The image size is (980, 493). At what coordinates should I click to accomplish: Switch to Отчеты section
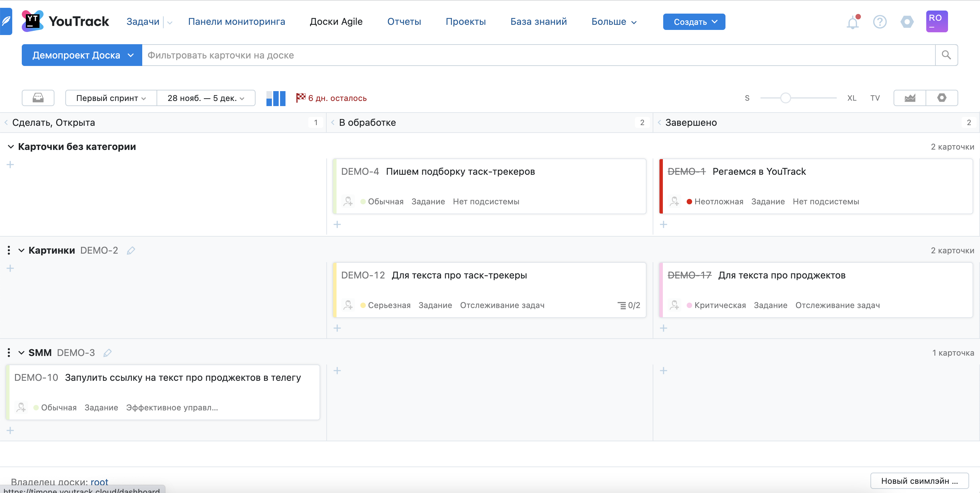404,21
